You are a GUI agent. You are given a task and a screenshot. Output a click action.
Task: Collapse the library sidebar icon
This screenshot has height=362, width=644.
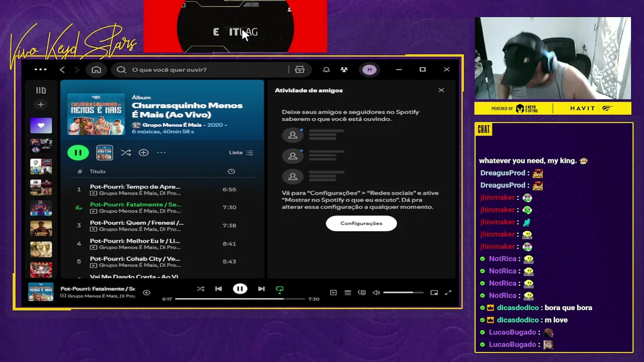pos(41,90)
